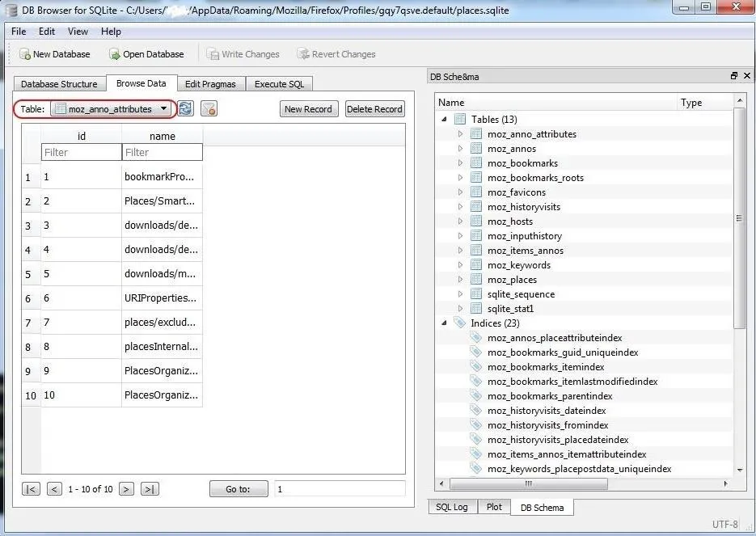756x536 pixels.
Task: Expand the moz_annos schema node
Action: click(460, 149)
